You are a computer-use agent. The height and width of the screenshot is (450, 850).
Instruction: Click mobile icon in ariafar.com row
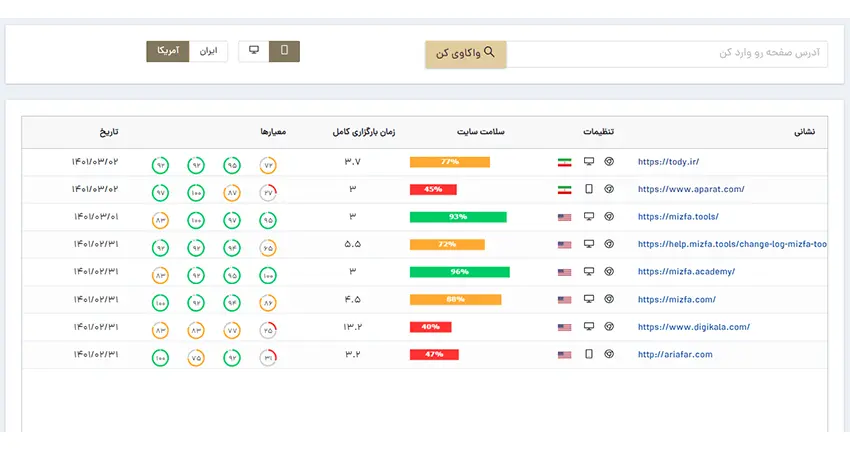coord(589,355)
